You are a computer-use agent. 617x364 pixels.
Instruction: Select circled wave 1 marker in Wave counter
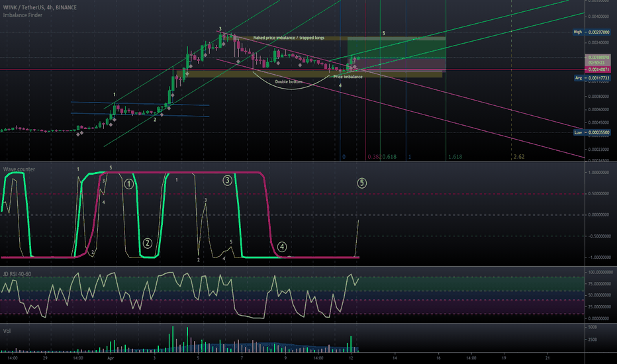128,184
